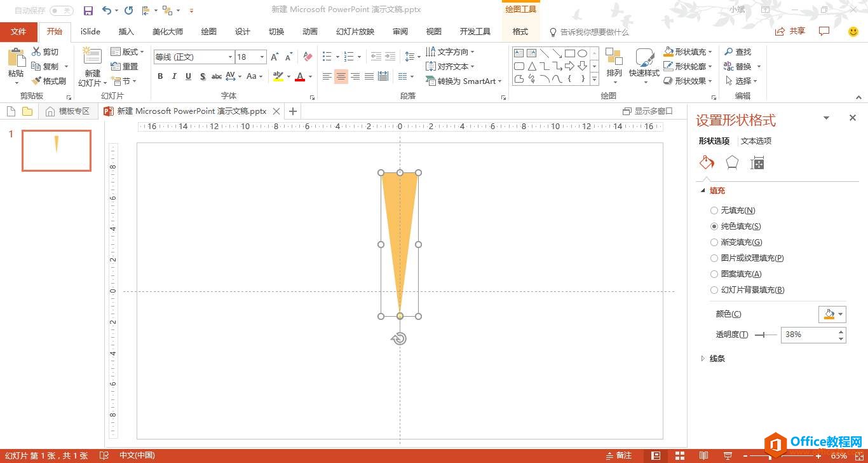Open the Effects pentagon icon in format pane
The width and height of the screenshot is (868, 463).
pos(732,163)
